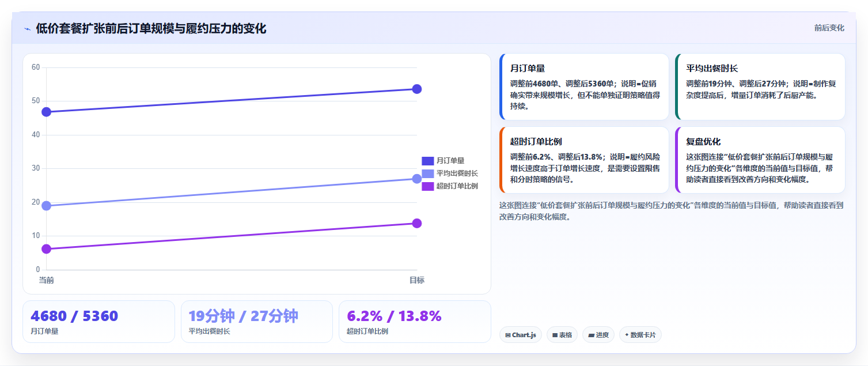This screenshot has height=366, width=868.
Task: Click the 月订单量 data point at 当前
Action: click(x=47, y=112)
